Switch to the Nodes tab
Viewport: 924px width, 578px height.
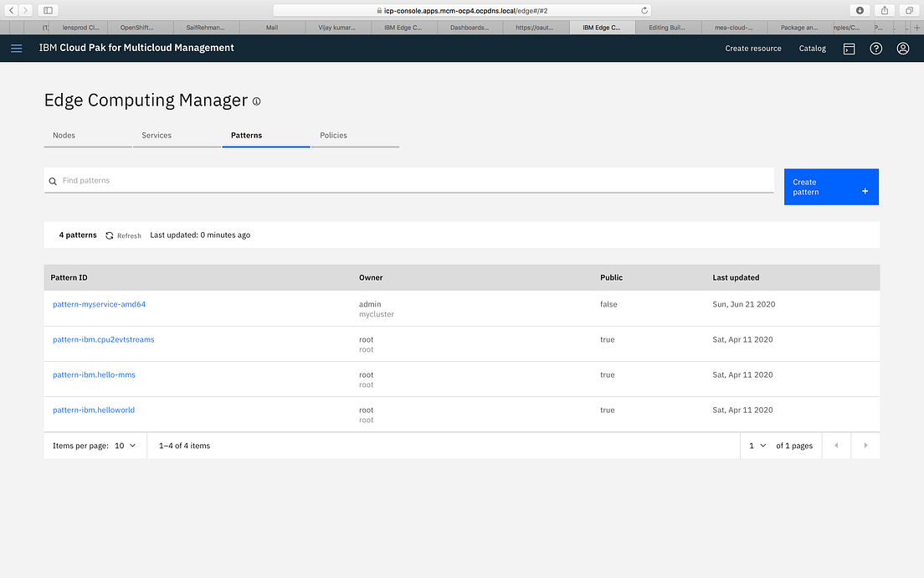point(64,135)
